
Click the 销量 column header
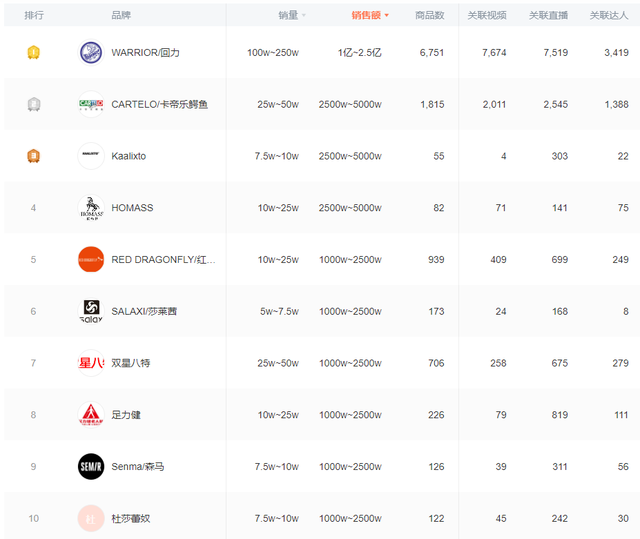(x=288, y=16)
